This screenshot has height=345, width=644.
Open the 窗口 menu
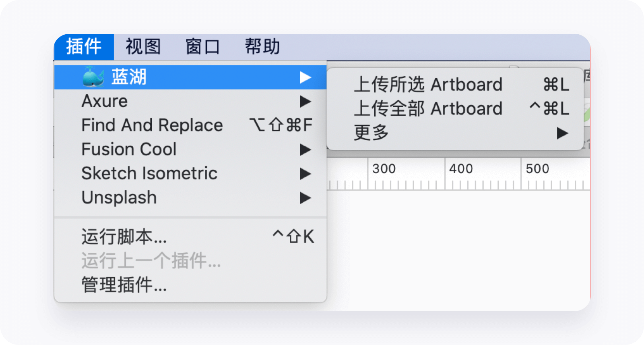click(x=203, y=47)
